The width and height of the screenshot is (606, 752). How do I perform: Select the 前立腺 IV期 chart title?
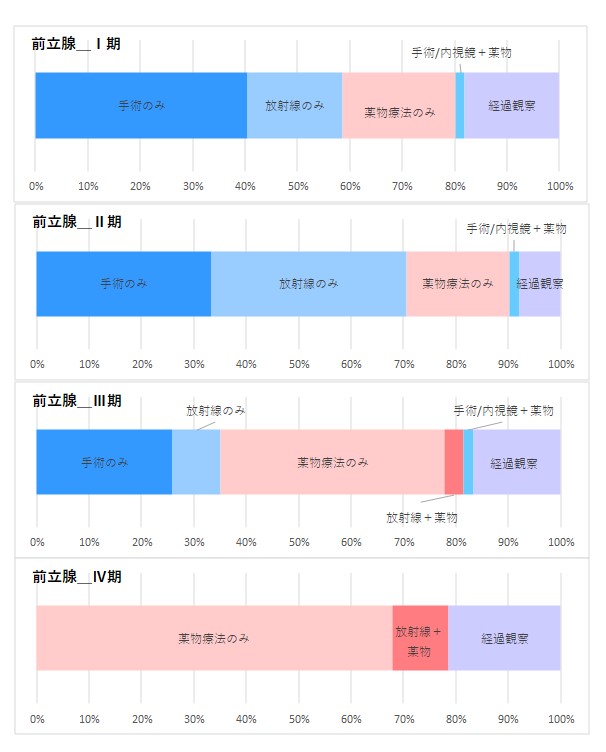pos(77,576)
